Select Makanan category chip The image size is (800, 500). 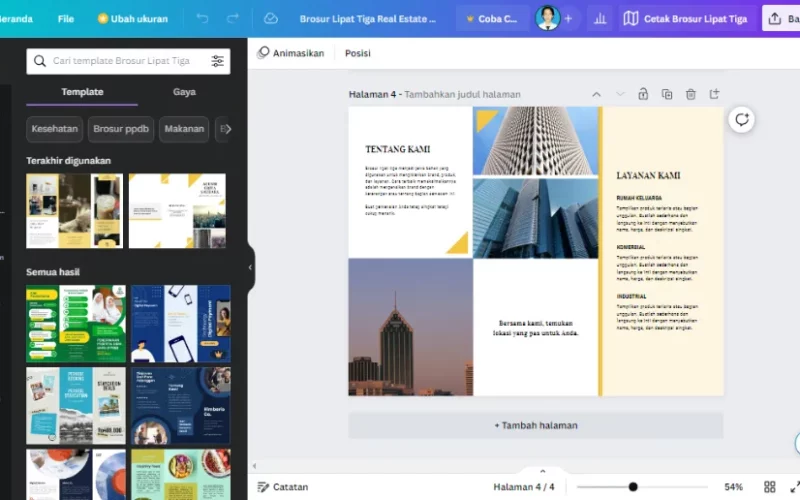pos(184,129)
